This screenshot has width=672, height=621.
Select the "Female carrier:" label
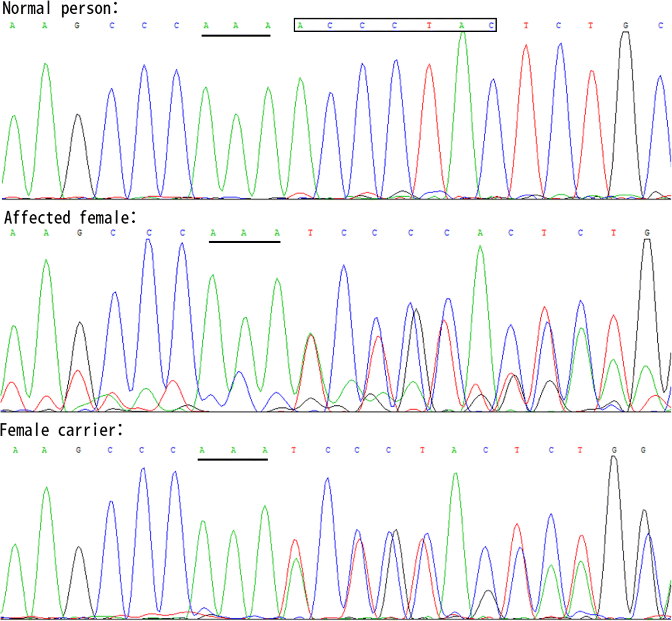coord(62,430)
